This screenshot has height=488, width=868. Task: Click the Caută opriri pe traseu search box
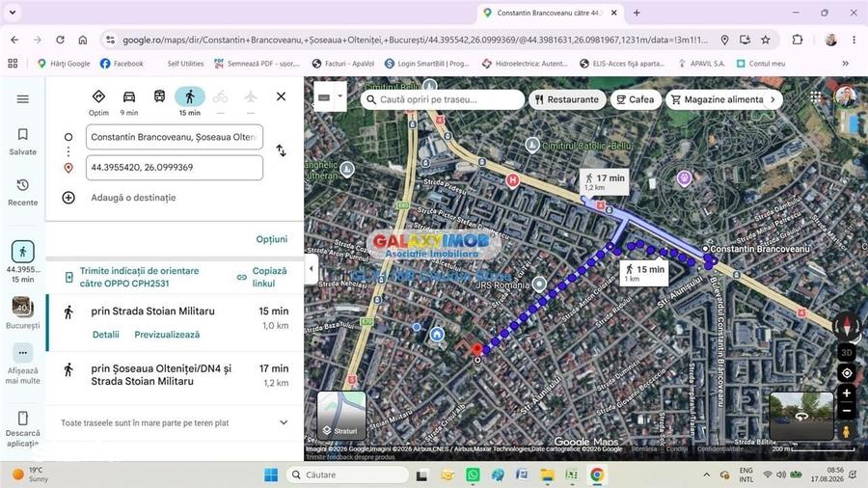[x=443, y=99]
